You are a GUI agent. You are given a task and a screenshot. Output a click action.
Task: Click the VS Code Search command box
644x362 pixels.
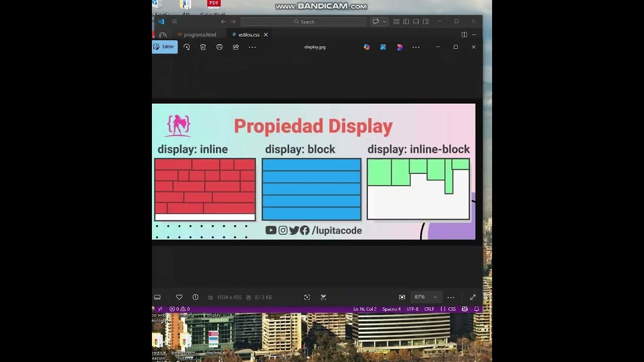[x=303, y=22]
